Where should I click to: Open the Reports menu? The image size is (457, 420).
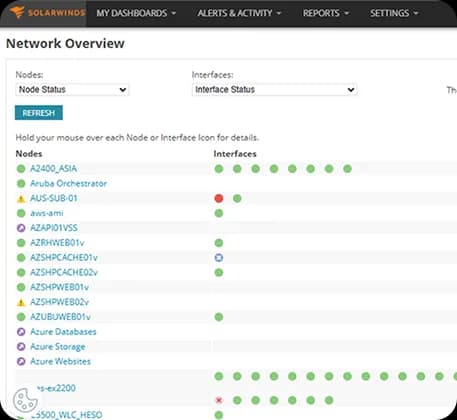[326, 13]
